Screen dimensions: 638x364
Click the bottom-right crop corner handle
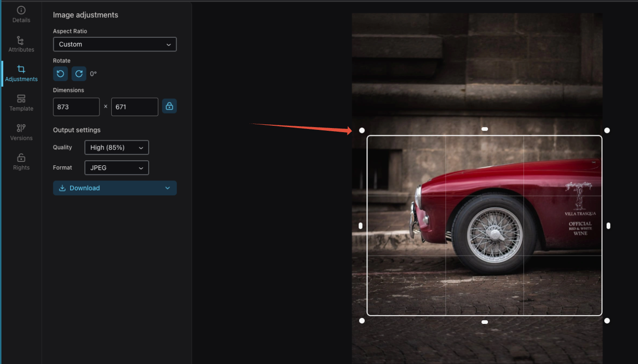coord(607,321)
